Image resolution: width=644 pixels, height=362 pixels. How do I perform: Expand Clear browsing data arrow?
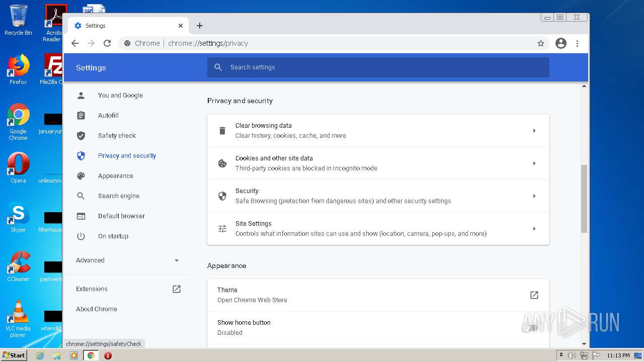(x=534, y=131)
